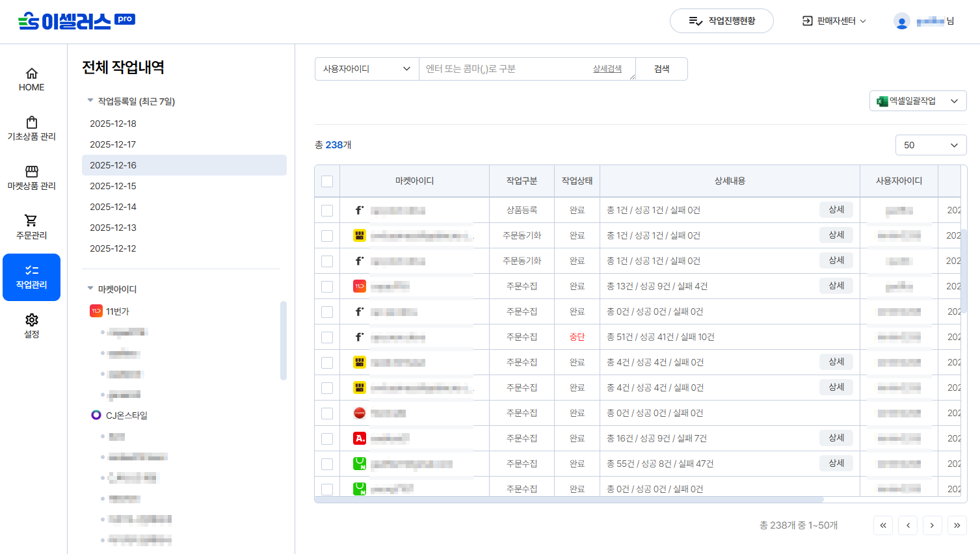The width and height of the screenshot is (980, 554).
Task: Click the 상세내용 column header
Action: [730, 181]
